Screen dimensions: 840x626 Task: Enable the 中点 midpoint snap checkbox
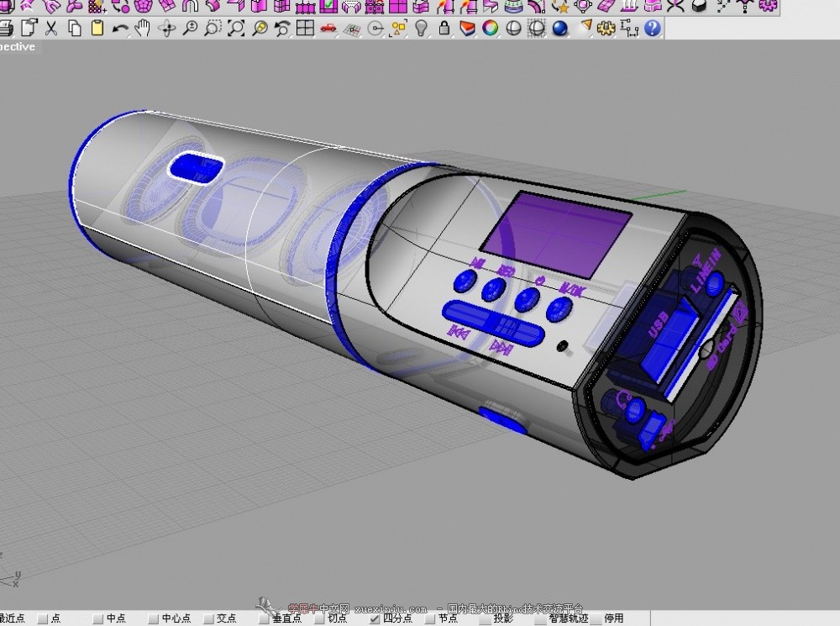[97, 619]
